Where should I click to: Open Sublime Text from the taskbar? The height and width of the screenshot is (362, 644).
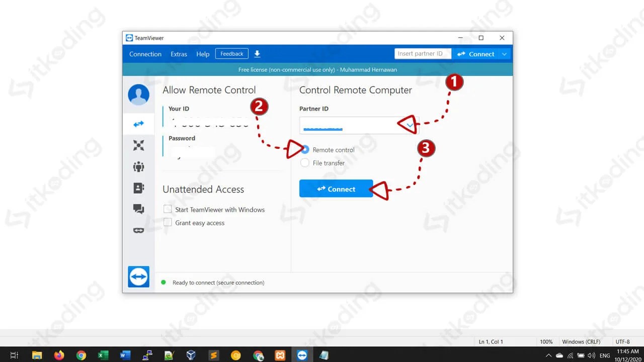point(213,355)
